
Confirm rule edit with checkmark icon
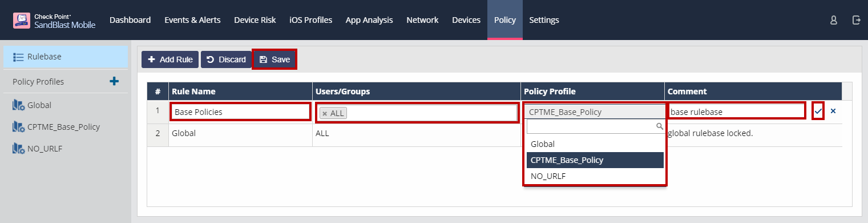(818, 111)
